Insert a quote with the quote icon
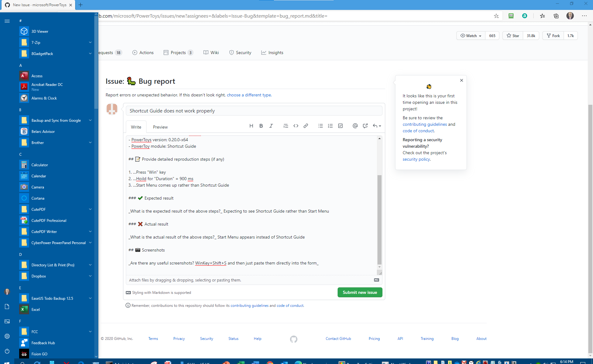 click(286, 126)
